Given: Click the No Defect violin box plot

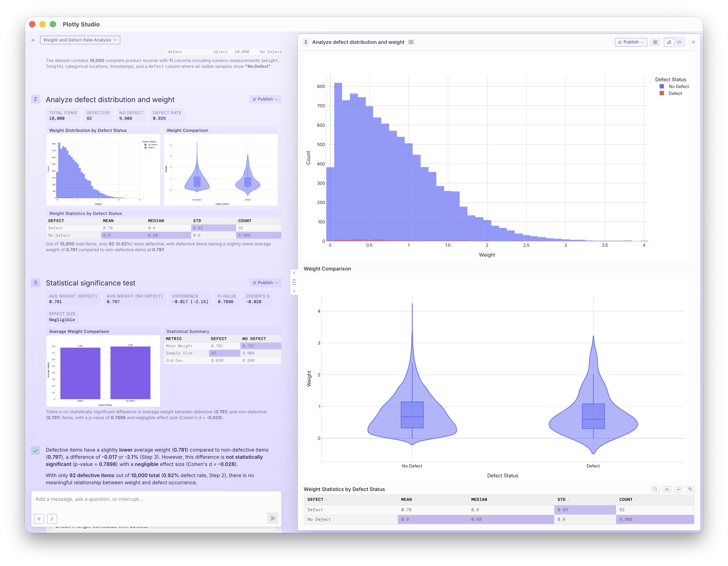Looking at the screenshot, I should pos(412,415).
